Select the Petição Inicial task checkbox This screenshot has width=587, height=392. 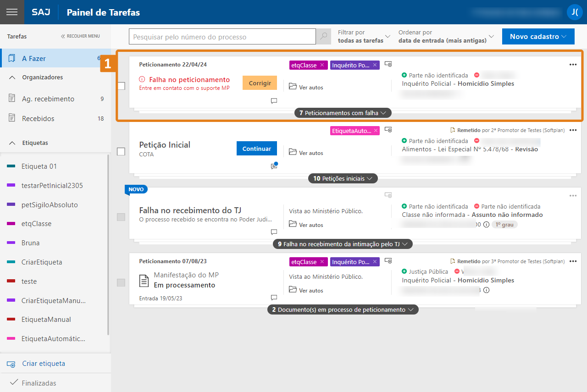(x=121, y=151)
